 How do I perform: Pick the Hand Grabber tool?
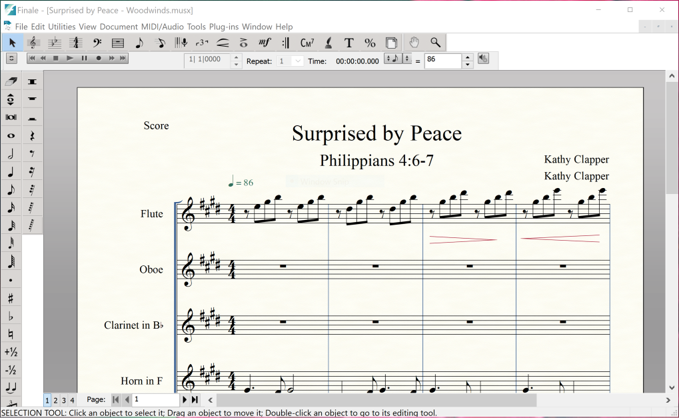coord(414,43)
